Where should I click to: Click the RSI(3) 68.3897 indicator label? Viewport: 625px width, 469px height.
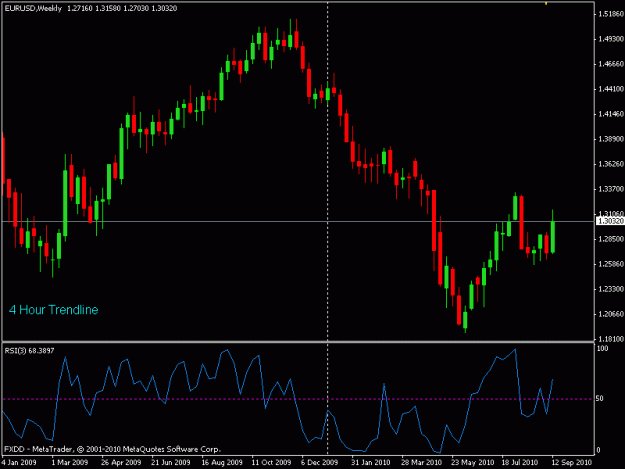(29, 351)
